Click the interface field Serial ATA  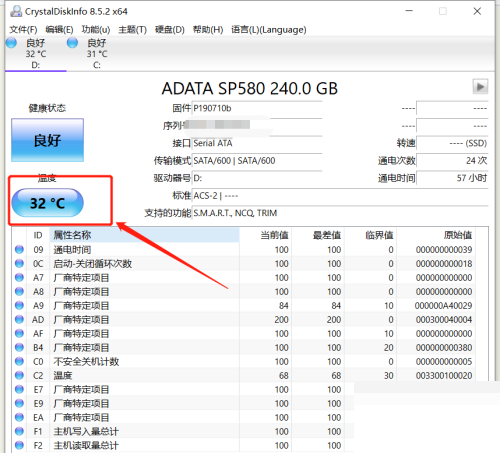click(x=257, y=143)
